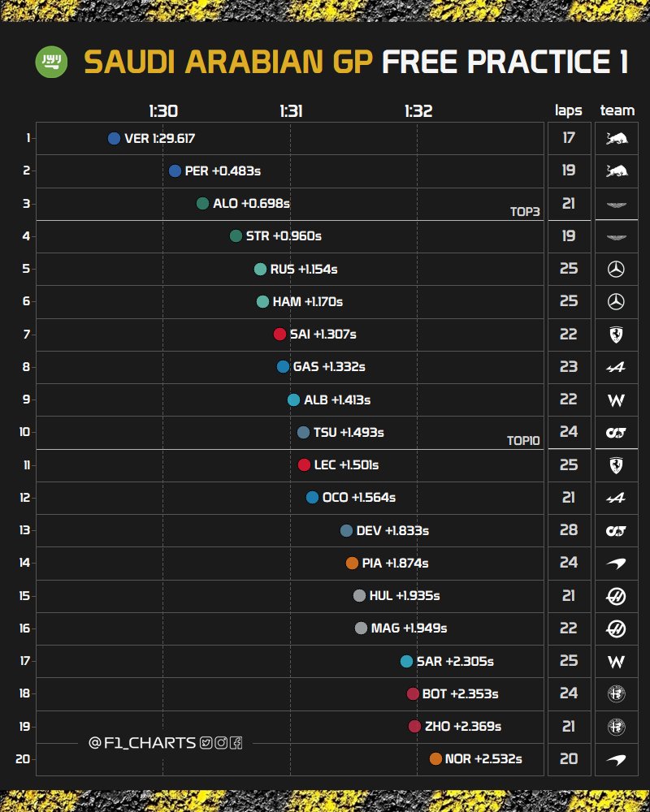Click the 1:31 time axis label
Viewport: 650px width, 812px height.
point(291,111)
